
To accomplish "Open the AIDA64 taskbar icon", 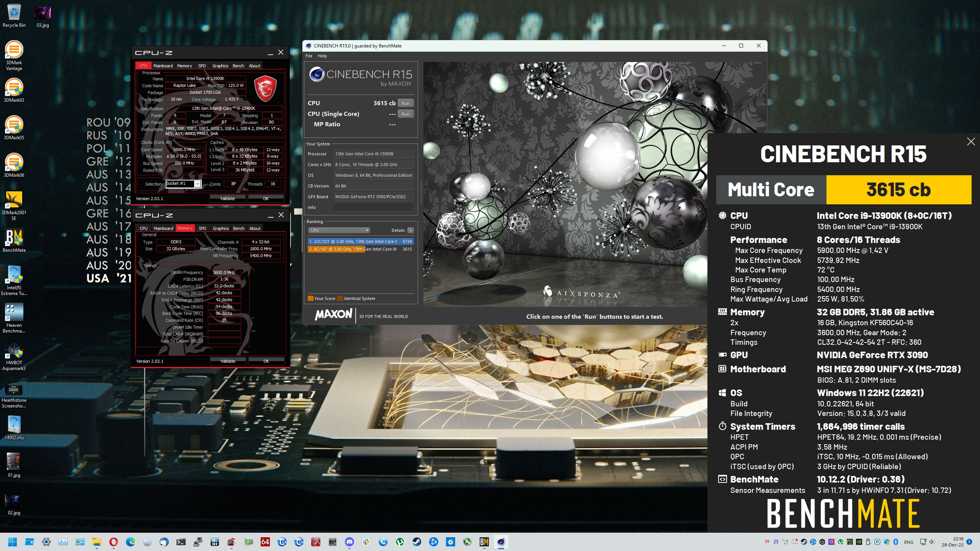I will tap(265, 542).
